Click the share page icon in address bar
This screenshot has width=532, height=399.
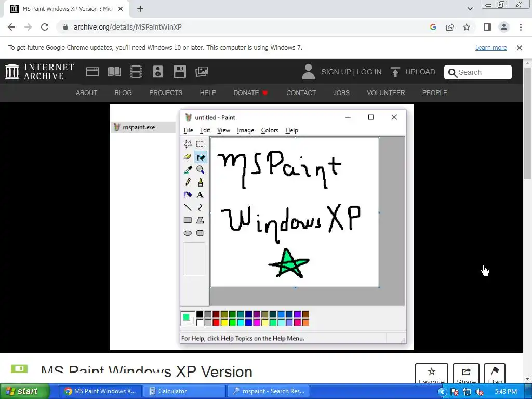(x=450, y=27)
